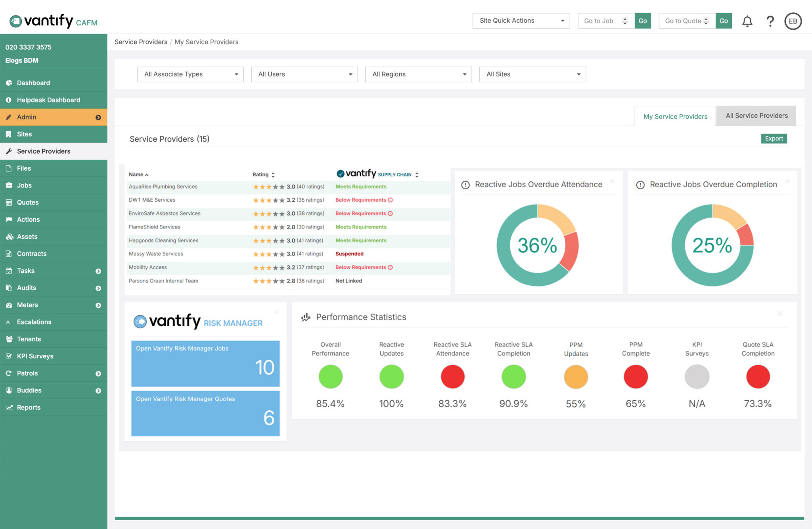812x529 pixels.
Task: Click the Vantify CAFM logo
Action: point(53,21)
